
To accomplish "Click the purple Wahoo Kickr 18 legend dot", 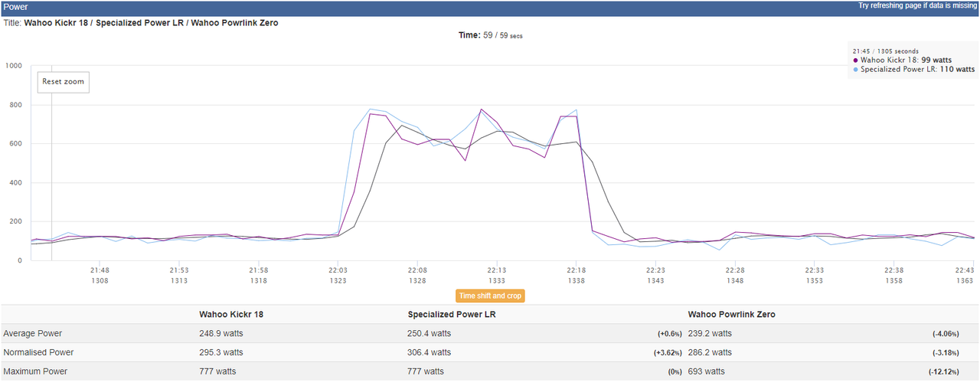I will (x=855, y=60).
